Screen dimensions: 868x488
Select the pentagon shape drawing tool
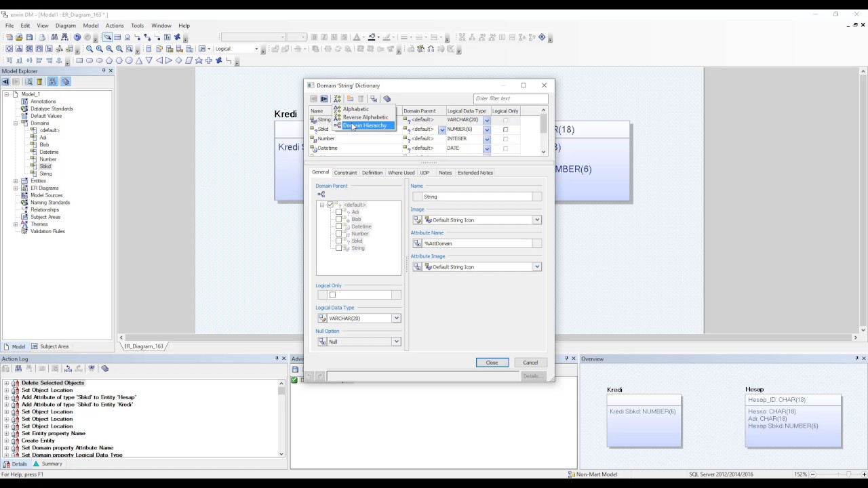pos(109,60)
